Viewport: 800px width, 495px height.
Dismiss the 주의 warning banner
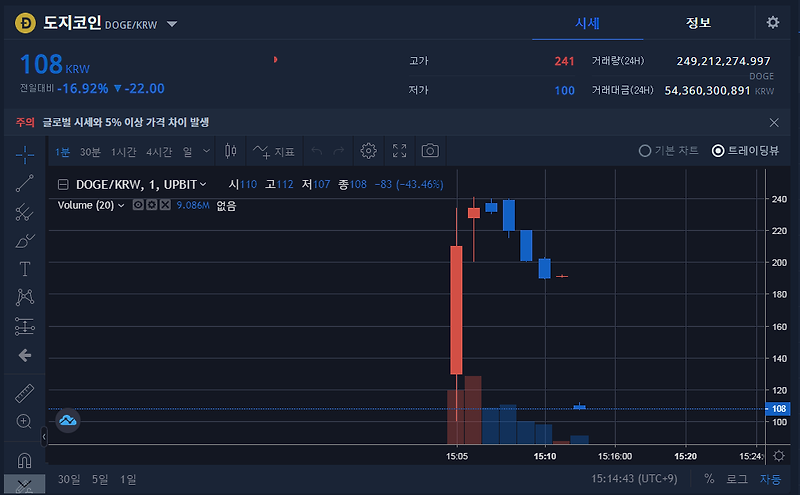[x=774, y=122]
